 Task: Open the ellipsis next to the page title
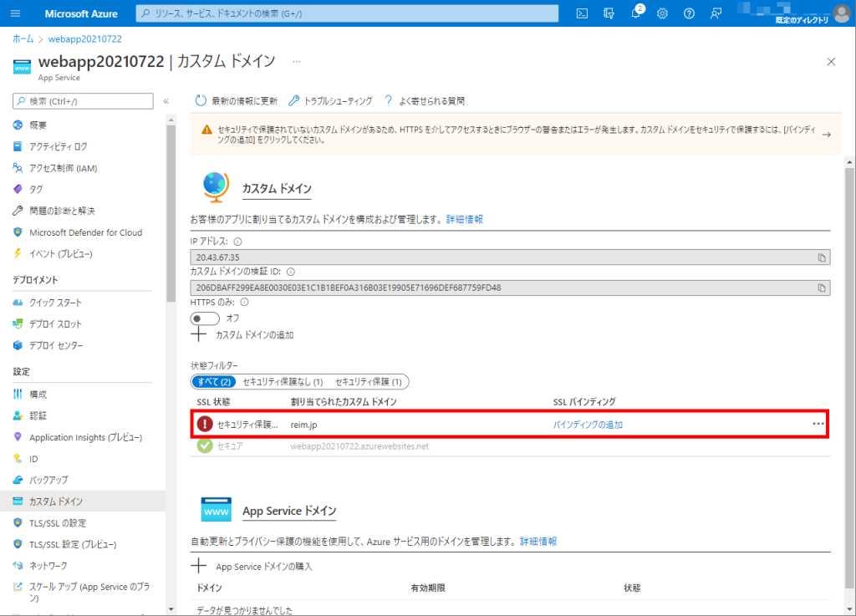tap(297, 62)
